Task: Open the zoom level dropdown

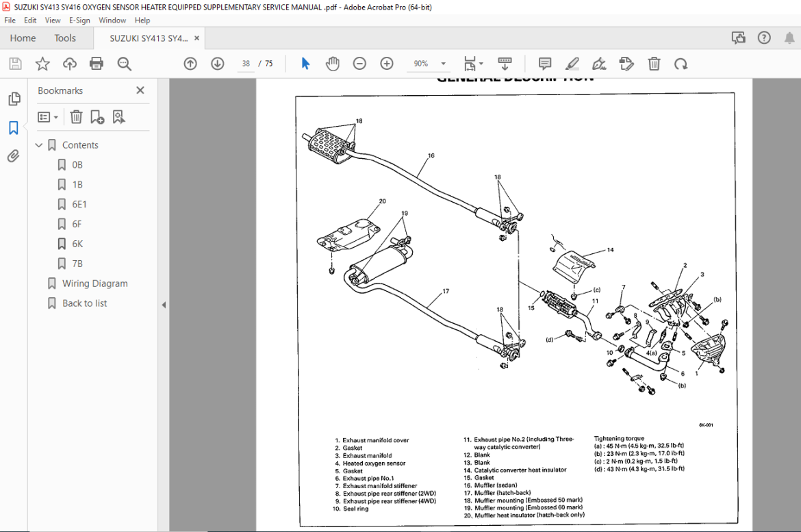Action: point(444,64)
